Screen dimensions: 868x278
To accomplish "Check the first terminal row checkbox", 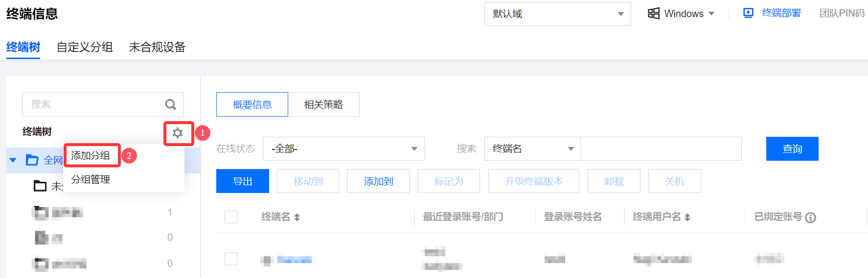I will (x=231, y=259).
